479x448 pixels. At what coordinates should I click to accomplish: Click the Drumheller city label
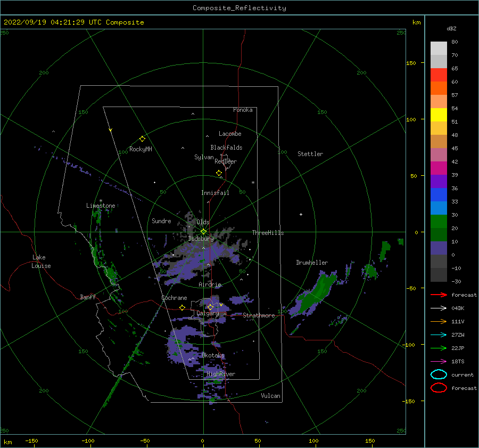click(x=312, y=263)
